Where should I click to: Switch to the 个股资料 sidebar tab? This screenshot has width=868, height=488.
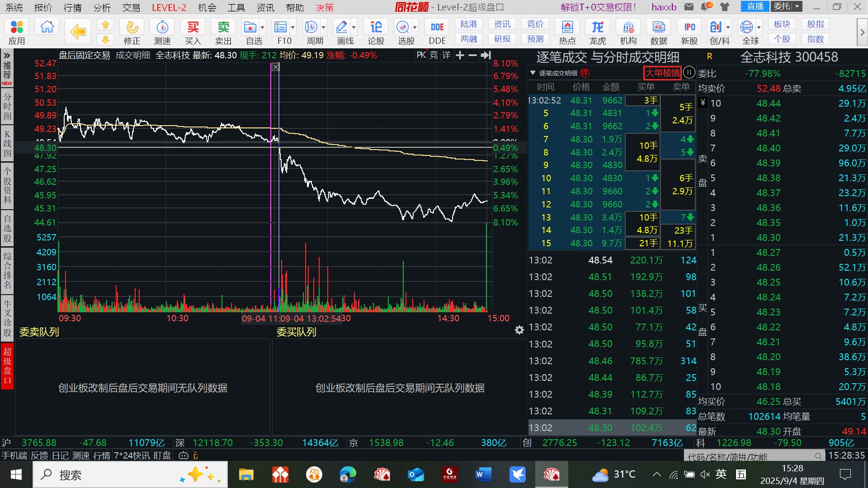7,185
